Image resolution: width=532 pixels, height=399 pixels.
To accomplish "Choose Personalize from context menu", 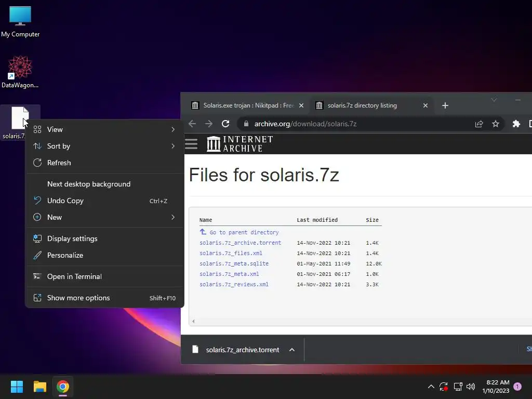I will 105,255.
